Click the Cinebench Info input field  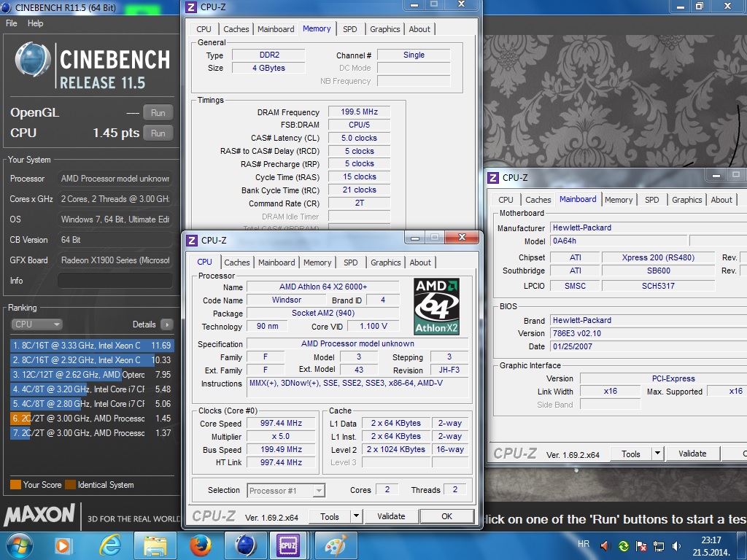click(x=115, y=281)
